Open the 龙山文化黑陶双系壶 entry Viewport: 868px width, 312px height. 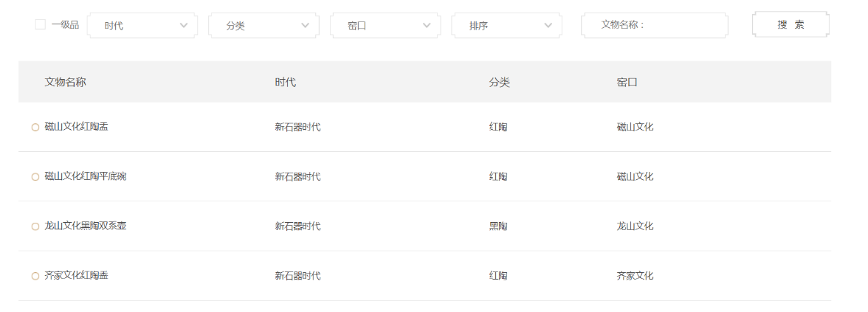point(86,226)
